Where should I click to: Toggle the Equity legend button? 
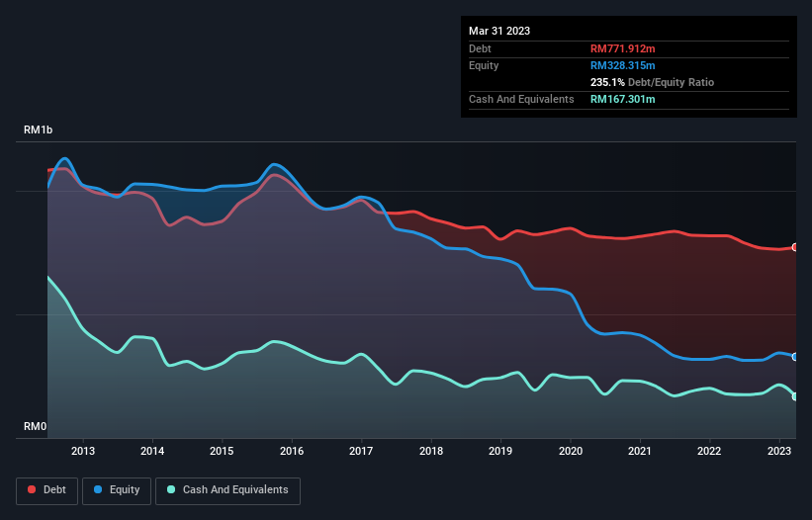tap(117, 490)
